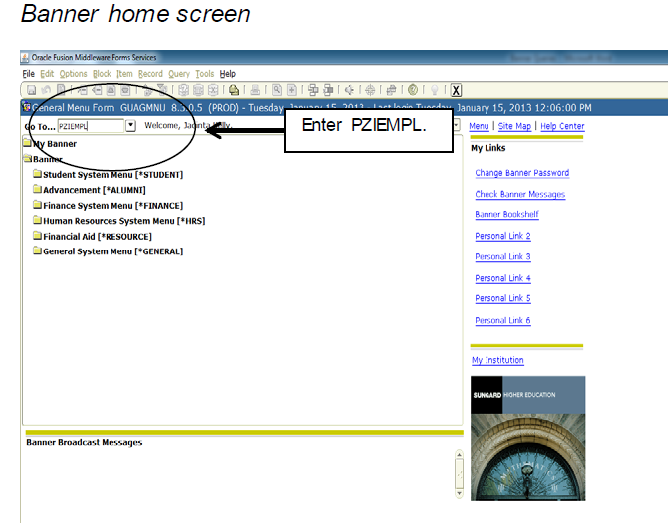
Task: Open the Tools menu
Action: [x=204, y=74]
